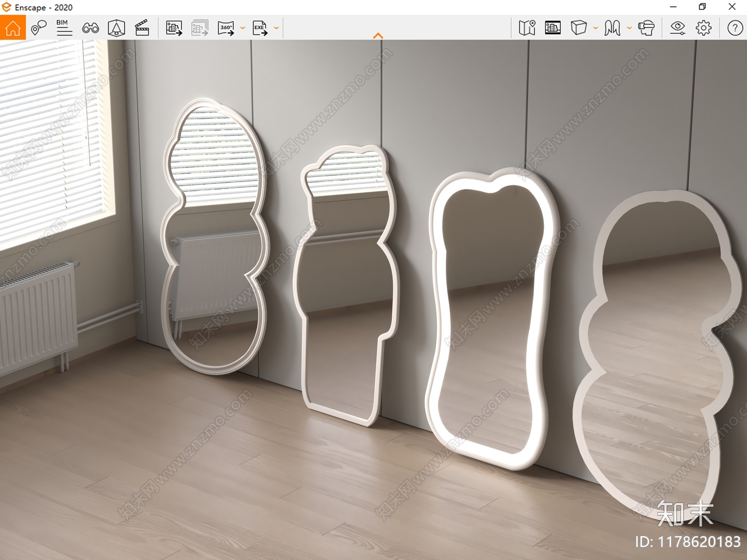Viewport: 747px width, 560px height.
Task: Expand the cube view dropdown arrow
Action: click(595, 28)
